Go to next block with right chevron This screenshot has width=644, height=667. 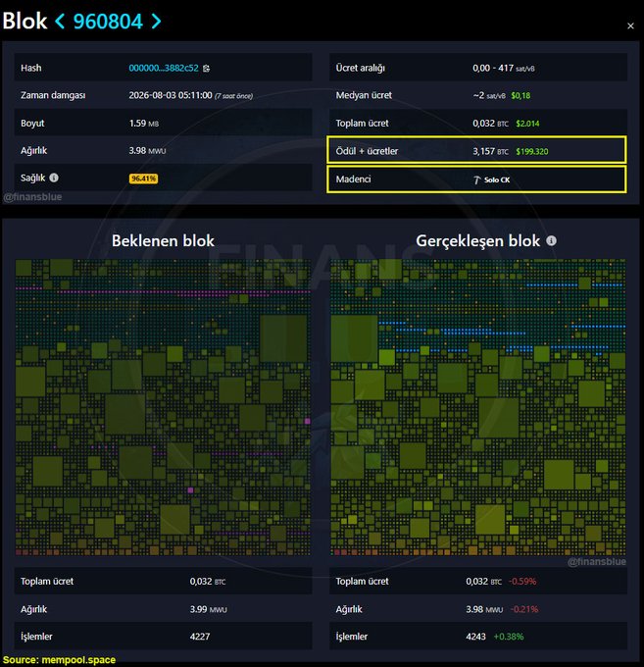click(157, 22)
